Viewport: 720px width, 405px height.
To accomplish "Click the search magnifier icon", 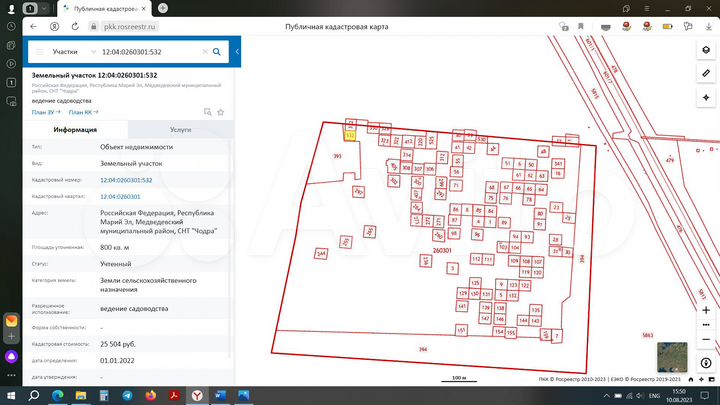I will coord(217,52).
